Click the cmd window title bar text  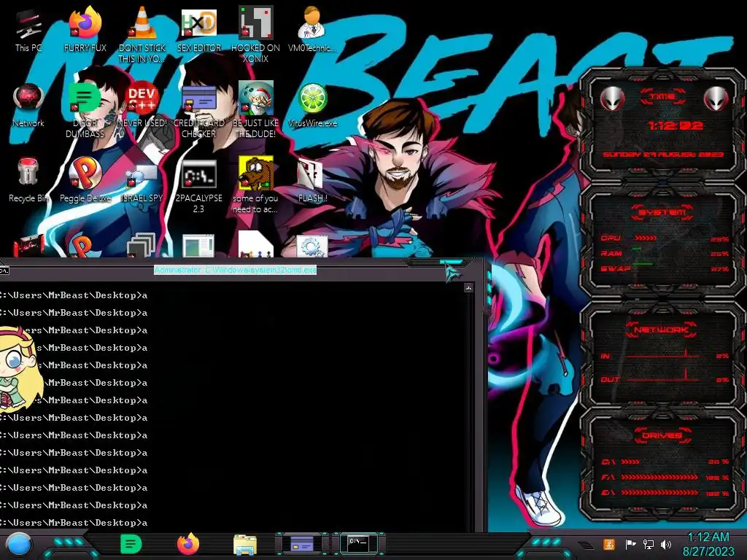236,270
